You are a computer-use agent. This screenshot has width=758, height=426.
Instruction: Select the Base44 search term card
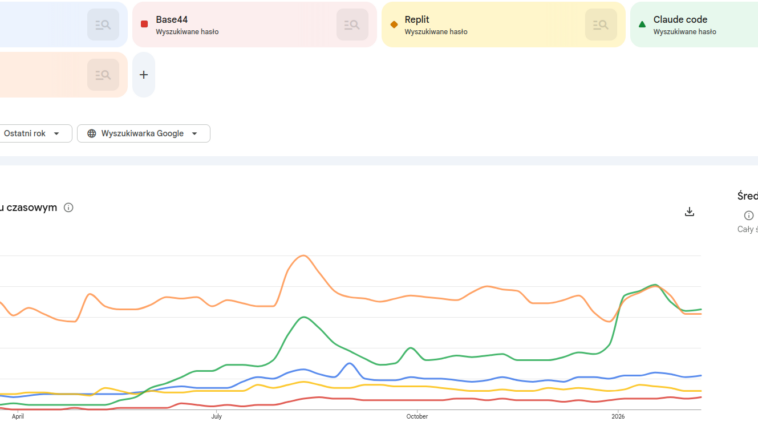(240, 24)
